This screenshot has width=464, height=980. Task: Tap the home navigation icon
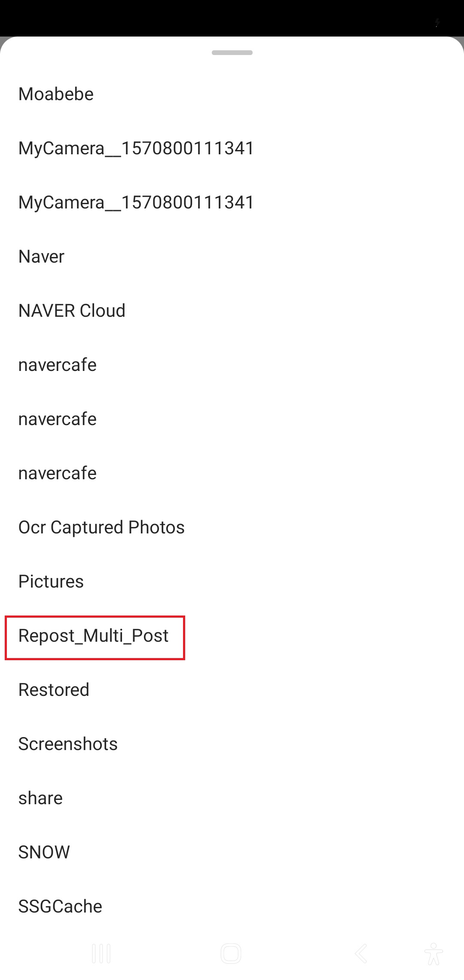click(x=231, y=954)
